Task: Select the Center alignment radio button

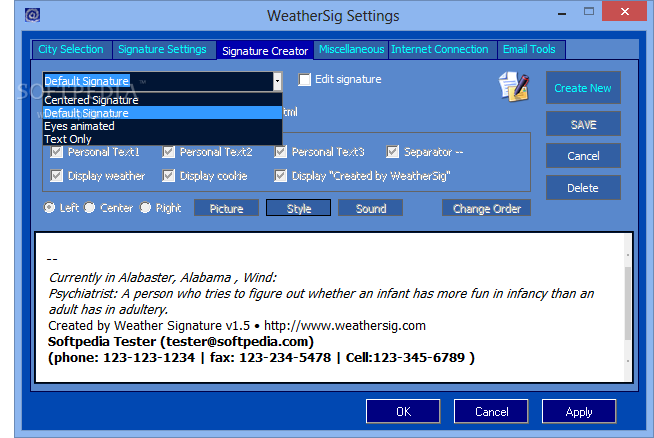Action: 90,207
